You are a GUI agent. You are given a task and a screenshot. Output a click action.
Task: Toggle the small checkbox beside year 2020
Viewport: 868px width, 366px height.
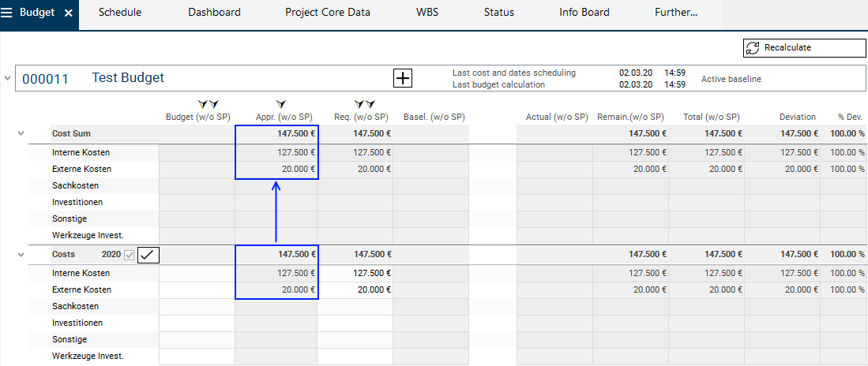pyautogui.click(x=130, y=254)
